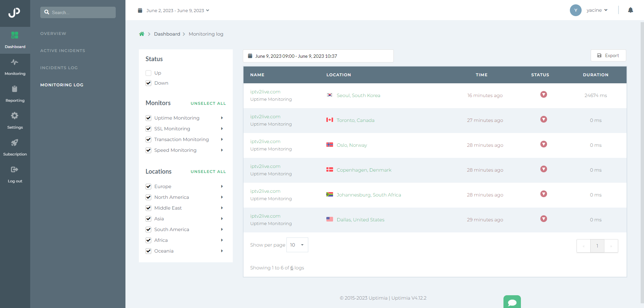Click the Export button

click(608, 55)
